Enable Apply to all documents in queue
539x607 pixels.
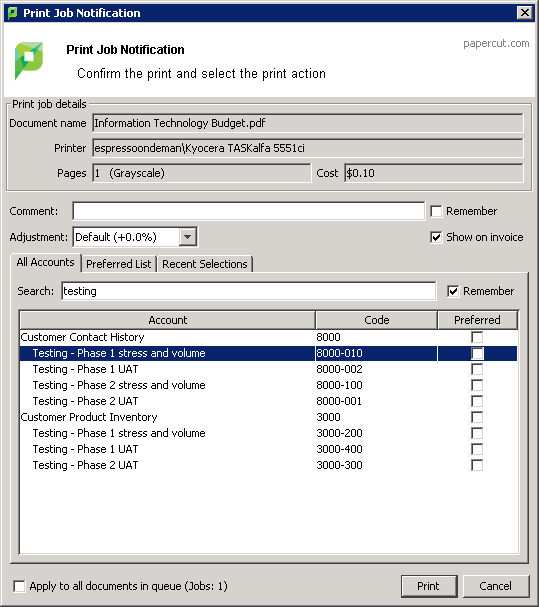19,586
